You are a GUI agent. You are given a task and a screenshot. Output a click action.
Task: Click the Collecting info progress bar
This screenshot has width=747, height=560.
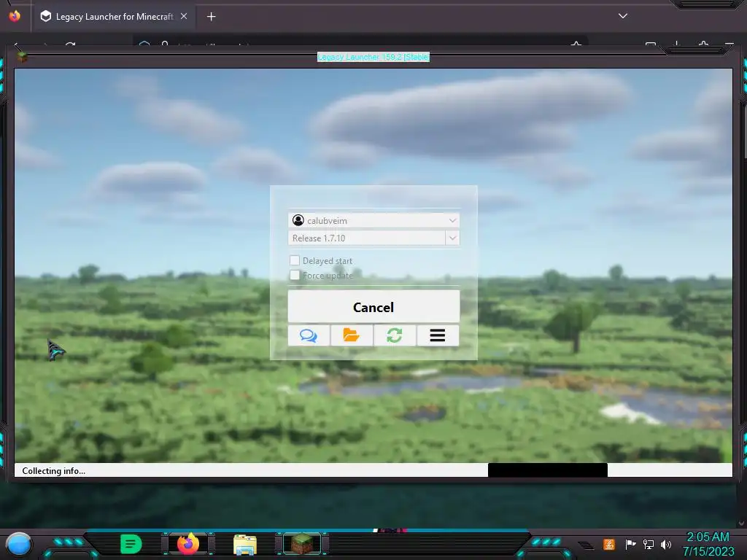click(373, 470)
